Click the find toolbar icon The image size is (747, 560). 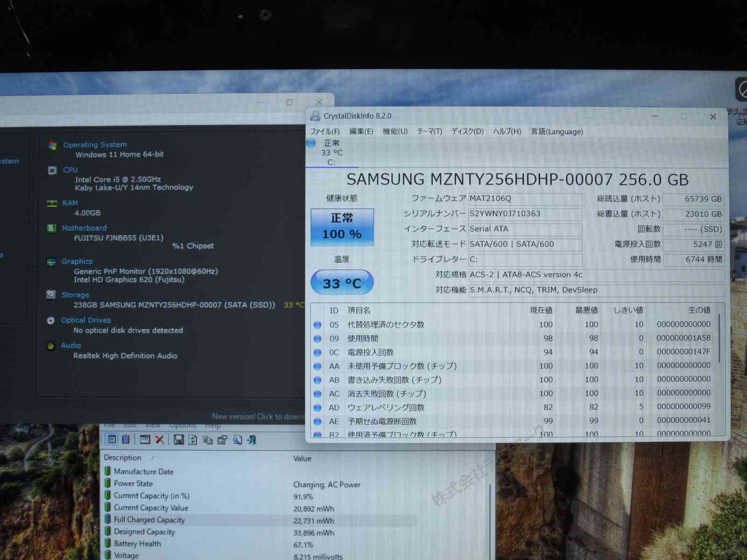(237, 440)
